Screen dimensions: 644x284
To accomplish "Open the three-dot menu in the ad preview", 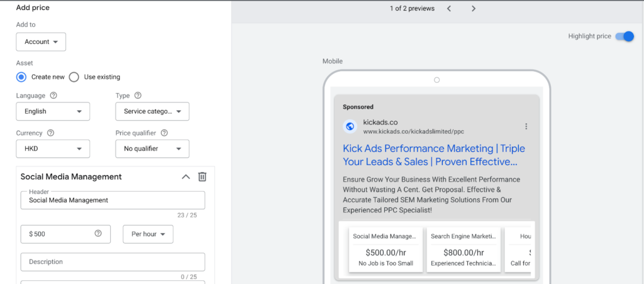I will [x=526, y=126].
